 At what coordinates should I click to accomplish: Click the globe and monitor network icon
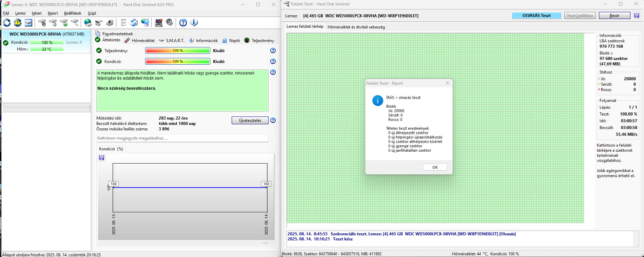pos(145,23)
